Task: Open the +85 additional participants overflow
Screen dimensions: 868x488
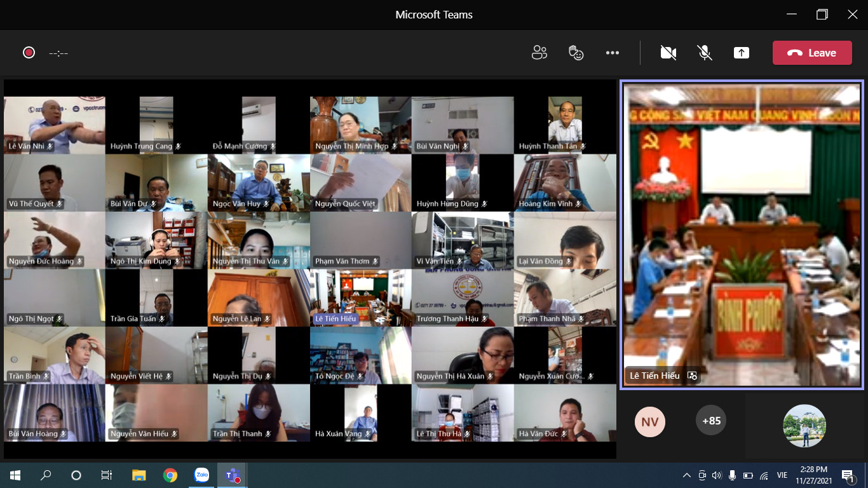Action: click(x=711, y=421)
